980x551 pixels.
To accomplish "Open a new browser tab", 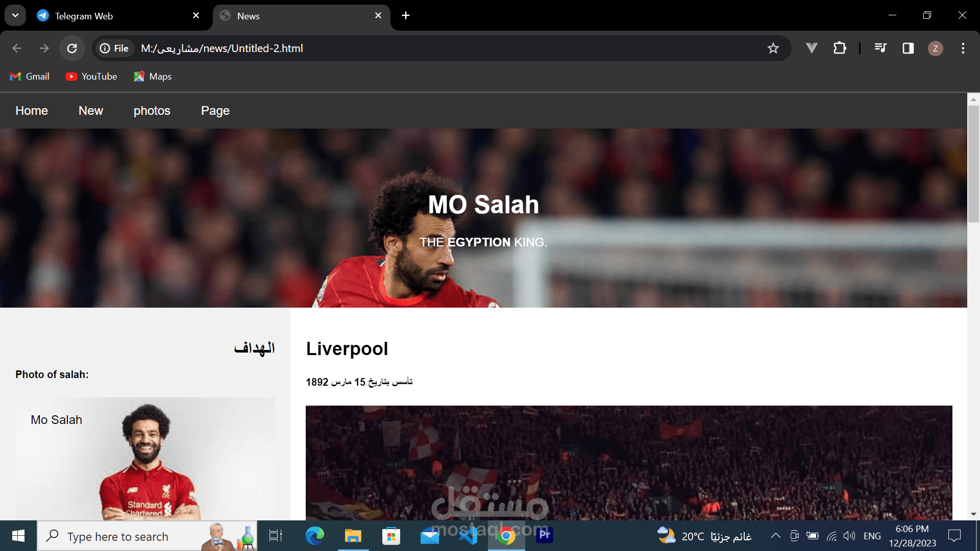I will (x=406, y=16).
